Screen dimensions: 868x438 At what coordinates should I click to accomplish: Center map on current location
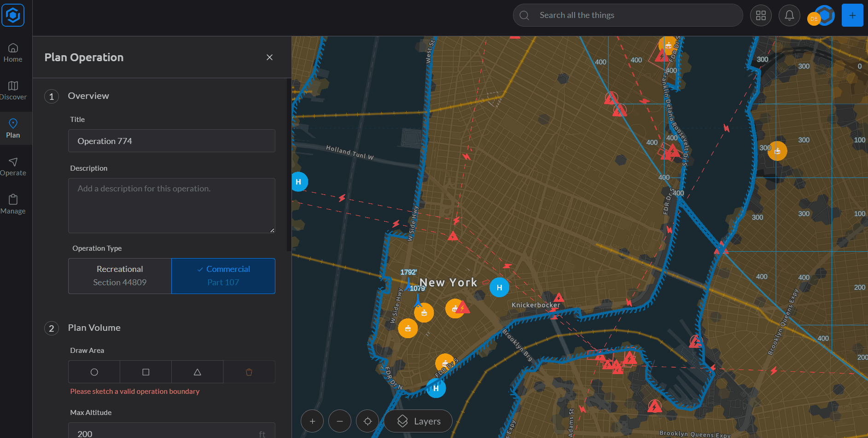click(x=367, y=421)
